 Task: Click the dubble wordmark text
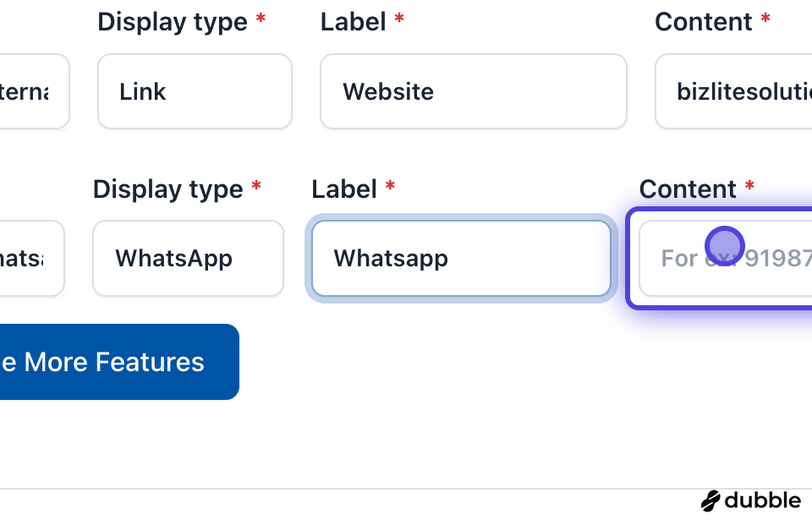point(762,501)
